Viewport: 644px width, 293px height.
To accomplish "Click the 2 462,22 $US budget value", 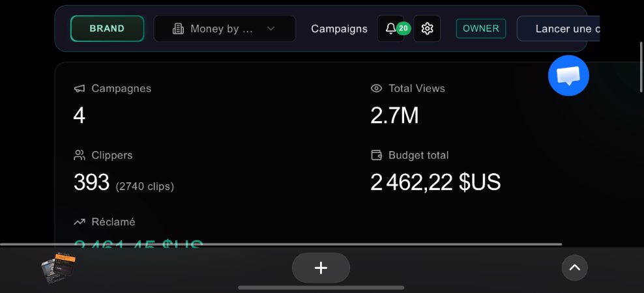I will tap(435, 182).
